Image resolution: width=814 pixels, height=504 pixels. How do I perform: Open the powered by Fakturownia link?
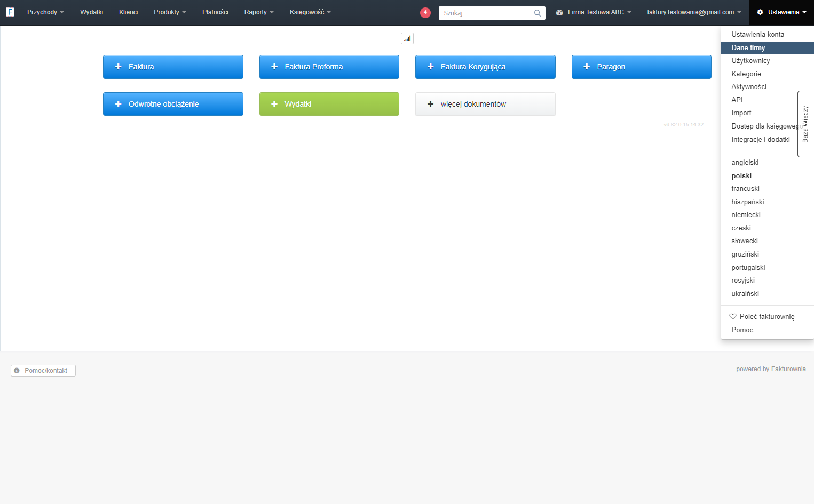[x=771, y=369]
